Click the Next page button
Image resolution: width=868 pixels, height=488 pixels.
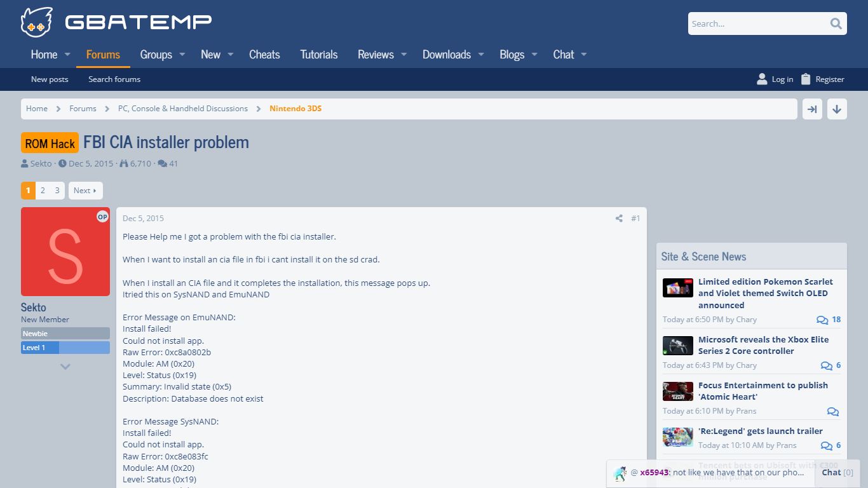pyautogui.click(x=85, y=191)
